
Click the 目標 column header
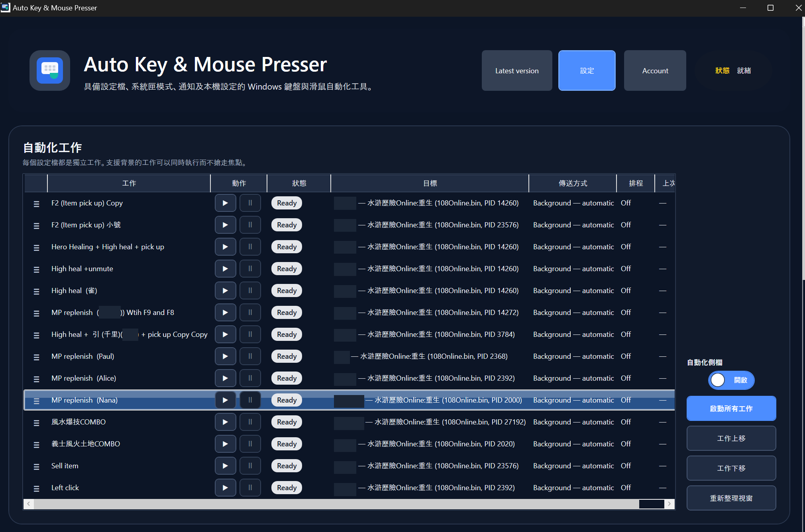(x=430, y=183)
